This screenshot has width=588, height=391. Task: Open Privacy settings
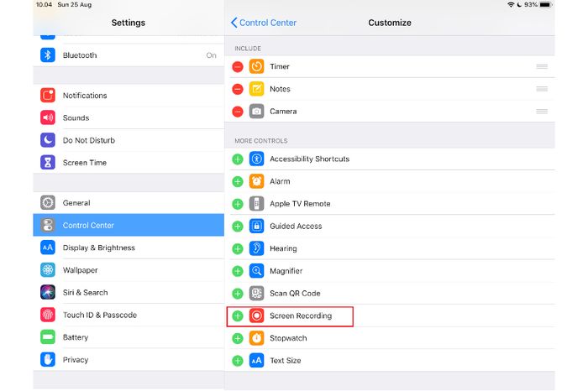pos(129,360)
